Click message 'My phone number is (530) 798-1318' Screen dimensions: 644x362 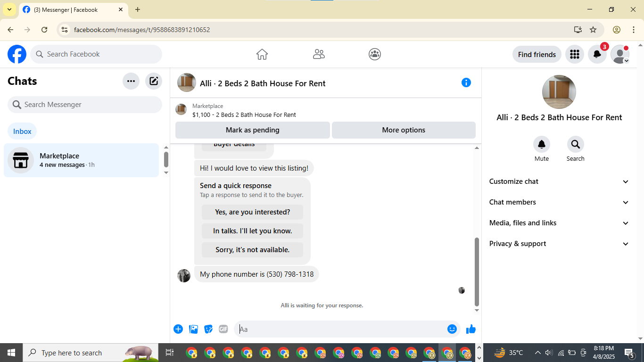[256, 274]
